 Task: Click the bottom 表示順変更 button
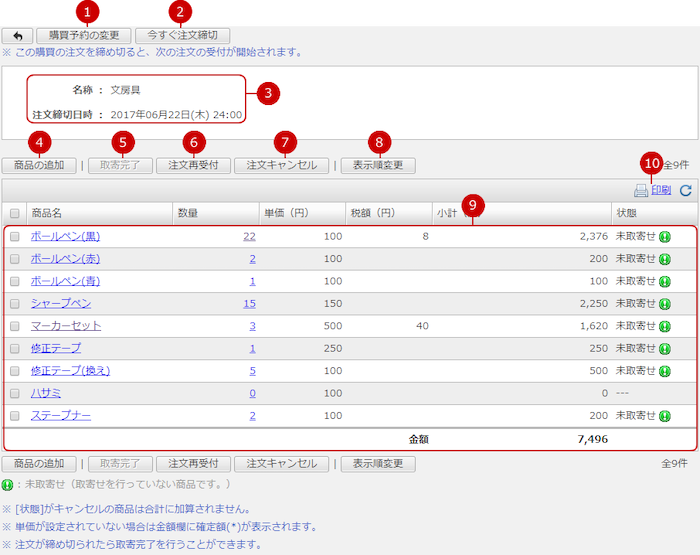[x=377, y=464]
